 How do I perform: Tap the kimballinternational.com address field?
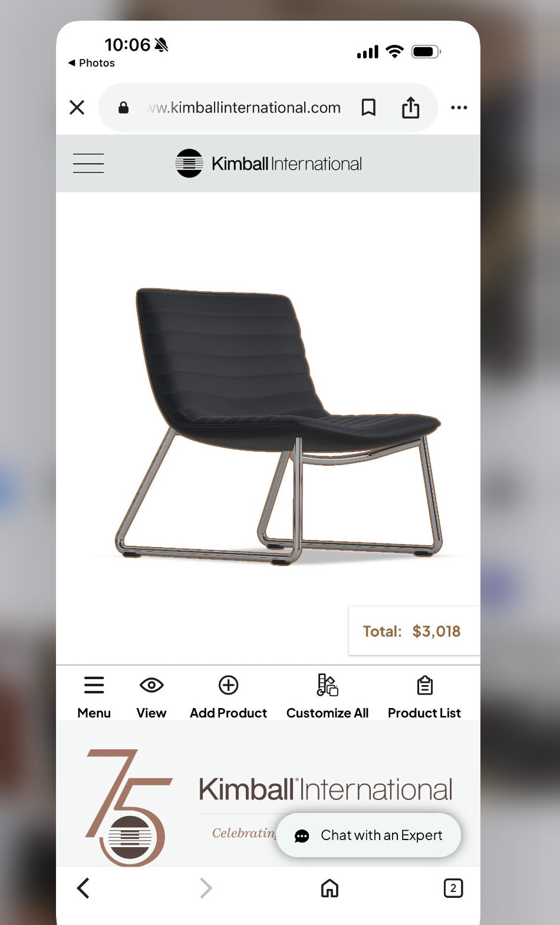(x=243, y=107)
